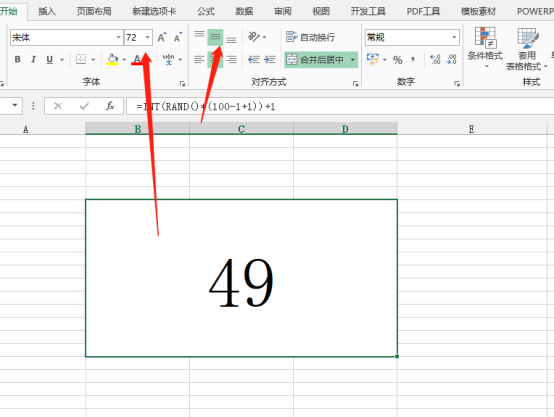Apply percent style icon
Image resolution: width=554 pixels, height=417 pixels.
click(x=397, y=60)
